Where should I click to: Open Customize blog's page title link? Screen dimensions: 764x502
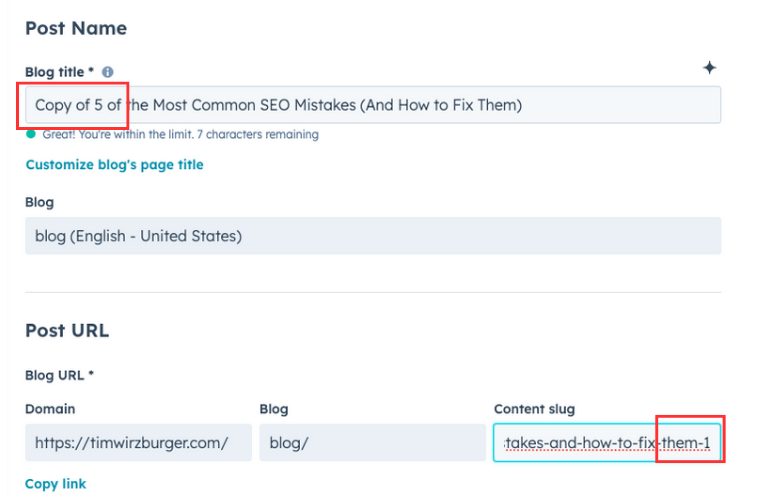click(115, 165)
